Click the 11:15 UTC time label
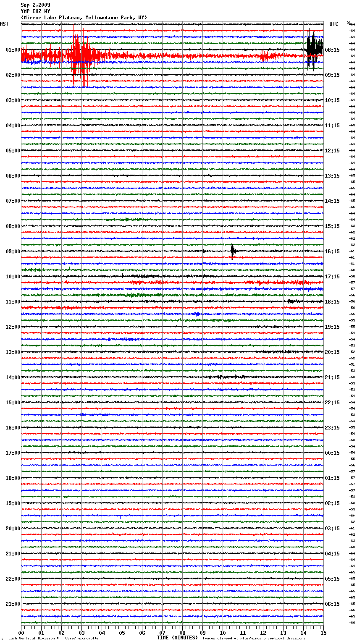357x644 pixels. [x=332, y=126]
